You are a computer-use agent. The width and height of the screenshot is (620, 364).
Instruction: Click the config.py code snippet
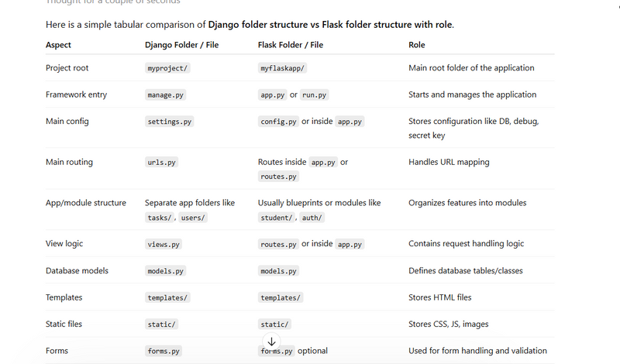(277, 122)
